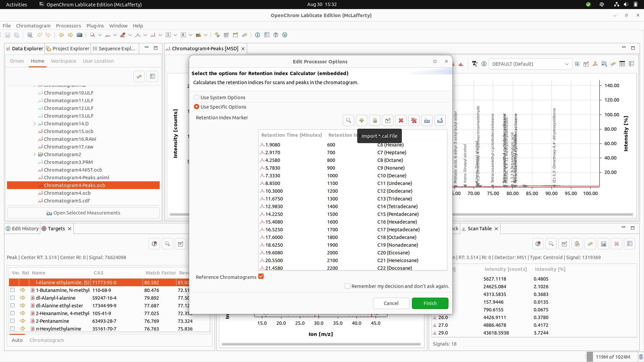
Task: Expand Chromatogram14.D tree node
Action: click(x=35, y=124)
